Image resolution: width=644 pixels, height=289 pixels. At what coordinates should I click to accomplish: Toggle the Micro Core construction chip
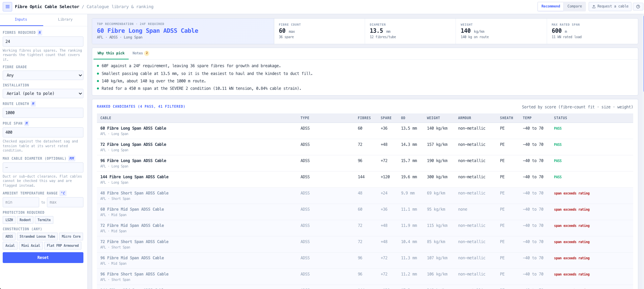point(71,237)
